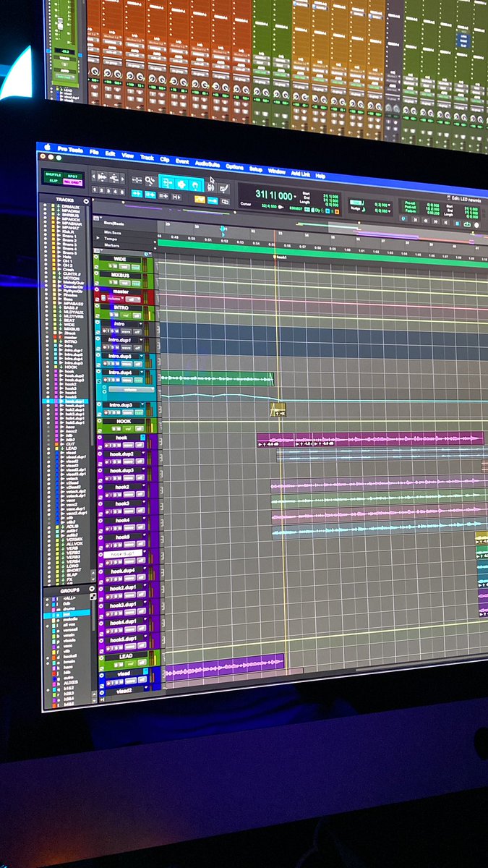Click the hook1 marker in Markers ruler
Screen dimensions: 488x868
pos(280,257)
